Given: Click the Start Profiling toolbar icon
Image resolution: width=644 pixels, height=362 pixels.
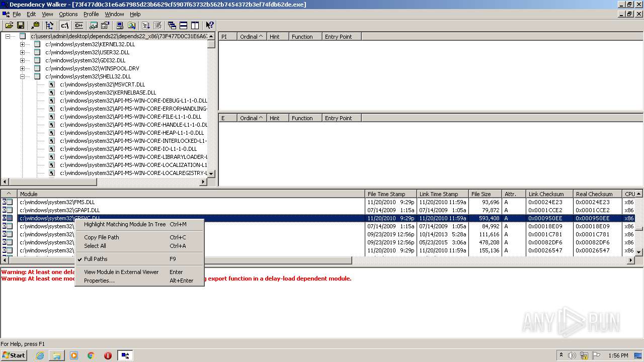Looking at the screenshot, I should point(146,25).
